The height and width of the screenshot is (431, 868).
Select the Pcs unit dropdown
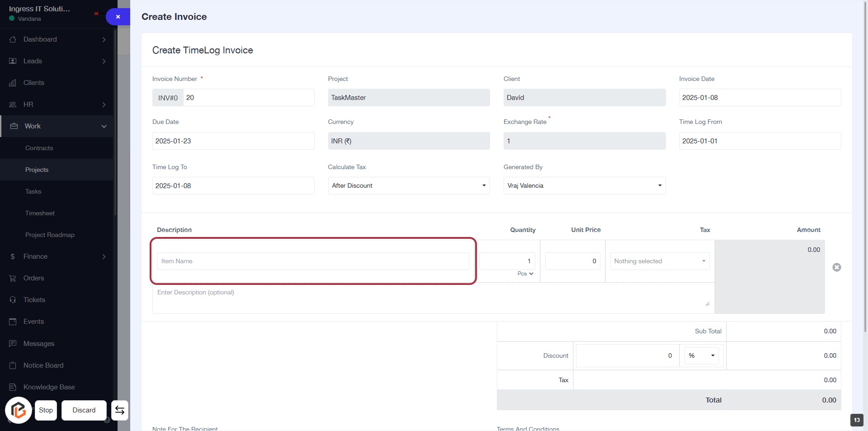click(x=525, y=274)
